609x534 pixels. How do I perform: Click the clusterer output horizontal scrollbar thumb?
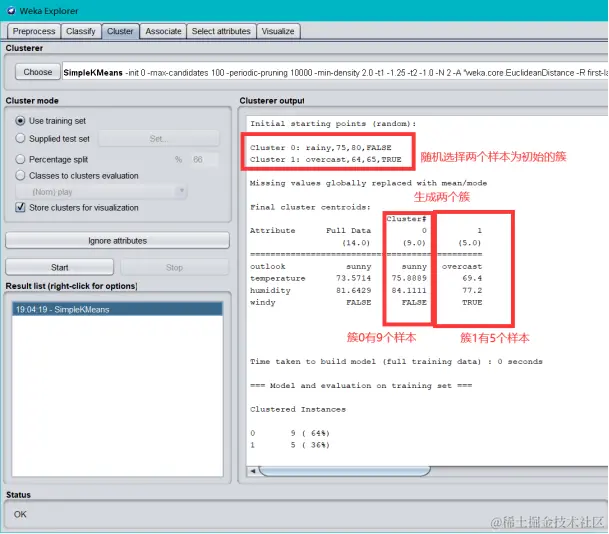345,471
